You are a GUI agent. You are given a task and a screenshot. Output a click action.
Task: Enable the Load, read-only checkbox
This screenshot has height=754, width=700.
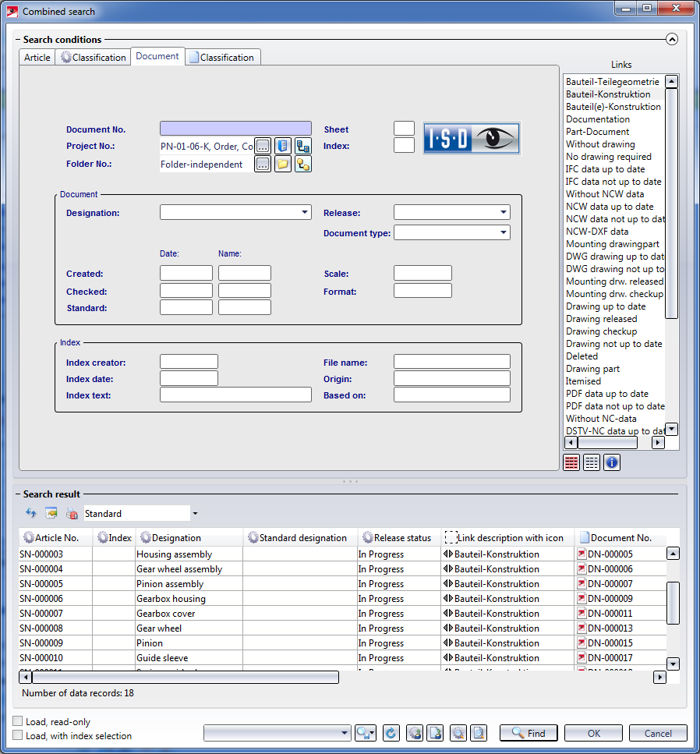pyautogui.click(x=18, y=722)
